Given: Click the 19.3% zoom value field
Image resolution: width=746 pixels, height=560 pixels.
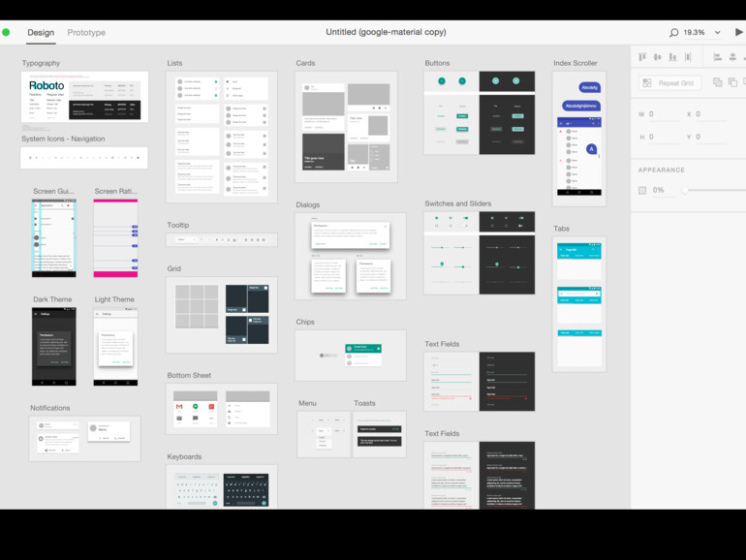Looking at the screenshot, I should (694, 32).
